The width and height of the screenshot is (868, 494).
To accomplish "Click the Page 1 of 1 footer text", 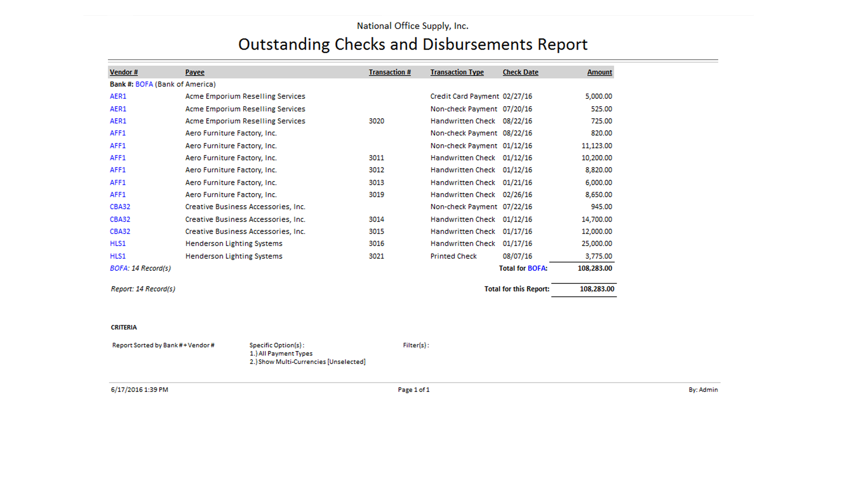I will click(x=413, y=390).
